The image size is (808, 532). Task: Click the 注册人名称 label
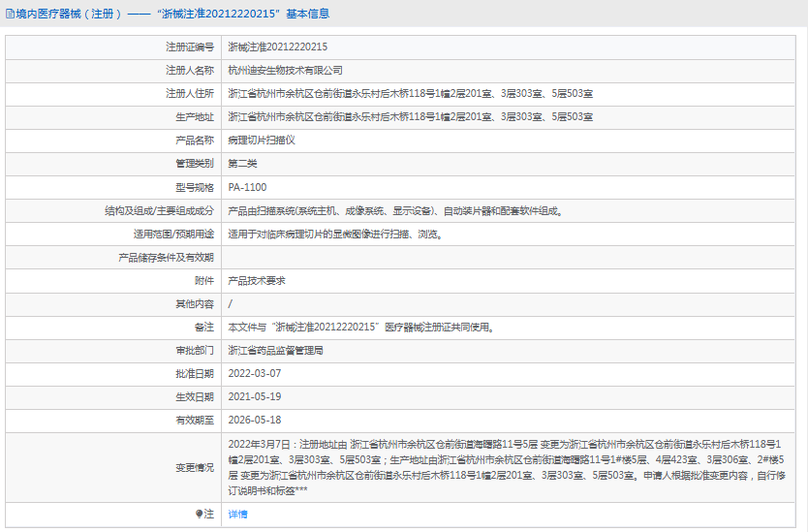pyautogui.click(x=189, y=70)
